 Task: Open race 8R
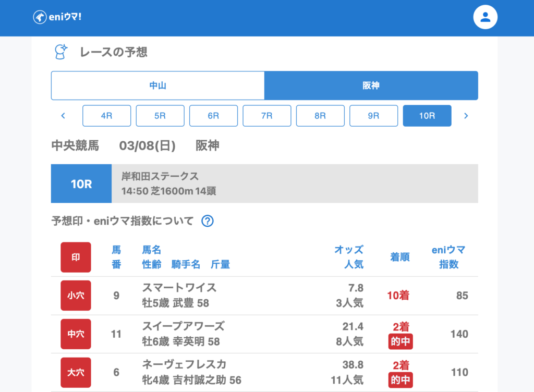320,116
